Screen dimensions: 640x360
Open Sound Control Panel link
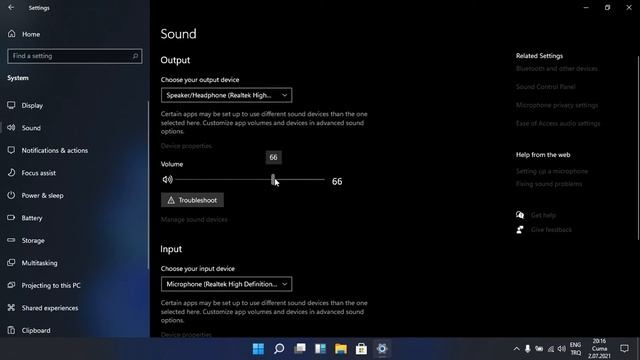pos(546,87)
